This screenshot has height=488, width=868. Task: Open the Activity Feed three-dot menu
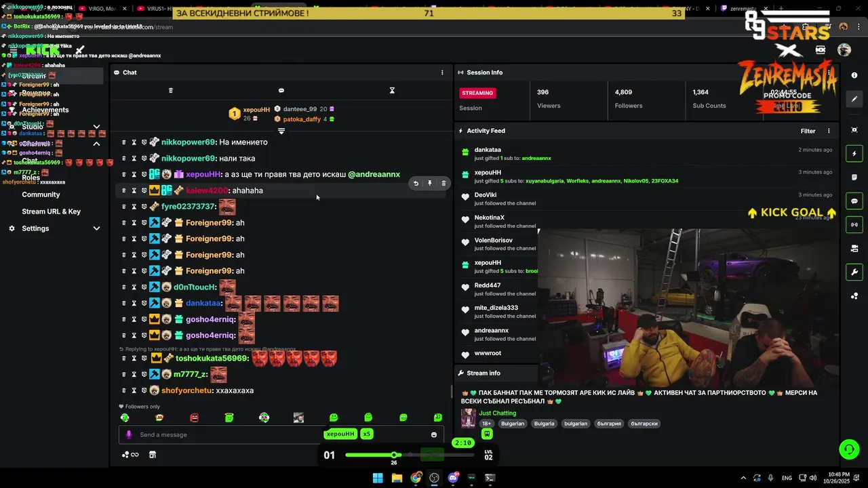pyautogui.click(x=829, y=131)
